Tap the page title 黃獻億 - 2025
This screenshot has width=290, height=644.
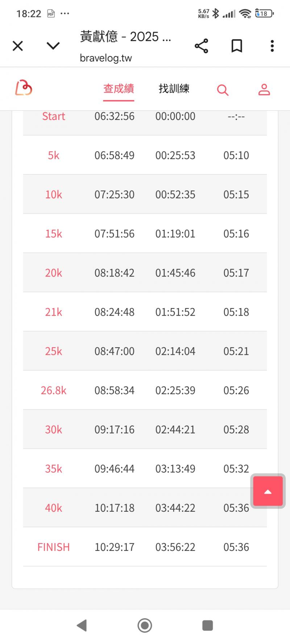point(125,37)
